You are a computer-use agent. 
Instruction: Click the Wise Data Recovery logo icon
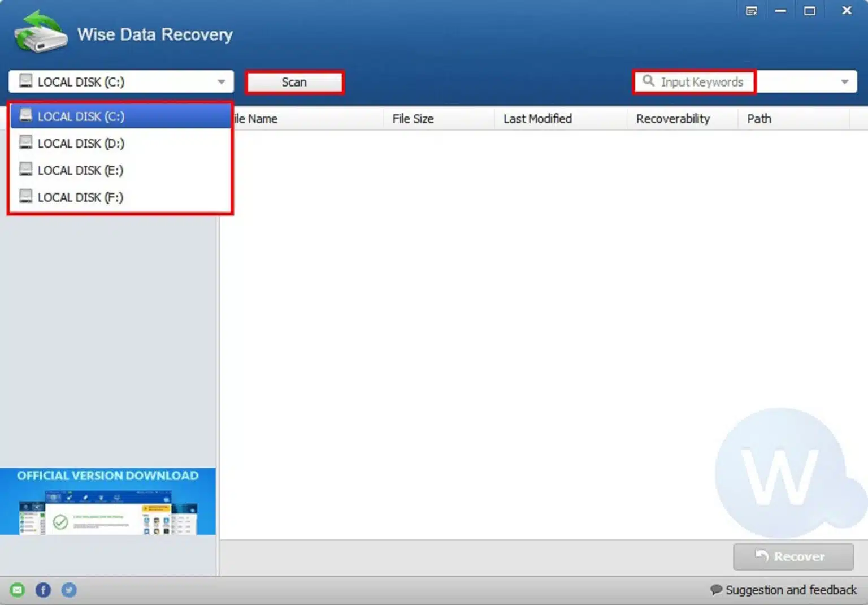click(x=41, y=32)
